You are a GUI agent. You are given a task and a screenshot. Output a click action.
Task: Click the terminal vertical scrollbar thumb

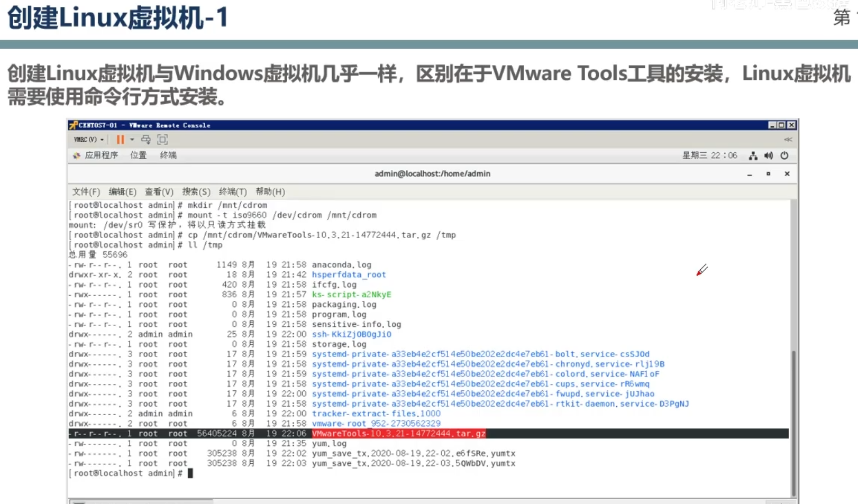[793, 423]
